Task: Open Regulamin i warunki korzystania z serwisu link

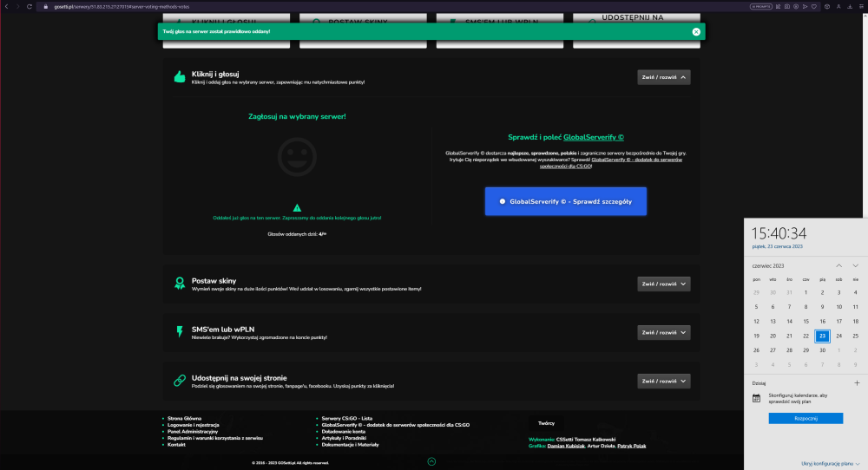Action: click(x=215, y=438)
